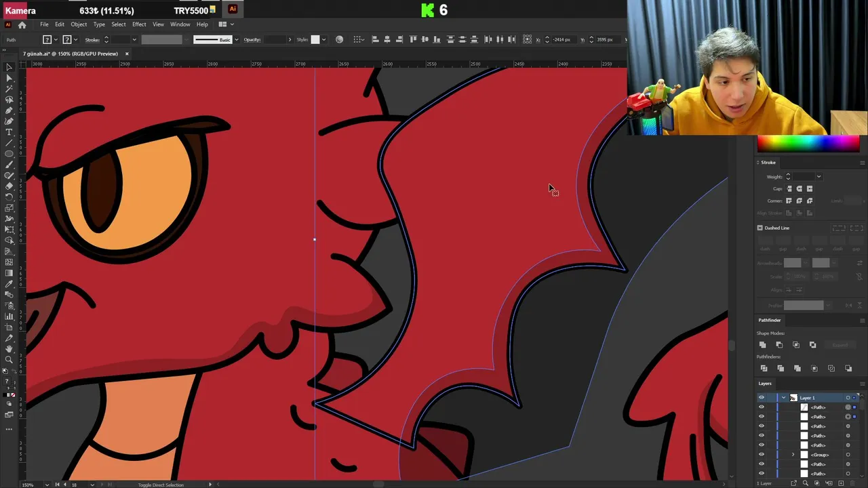
Task: Click the Divide pathfinder icon
Action: (764, 368)
